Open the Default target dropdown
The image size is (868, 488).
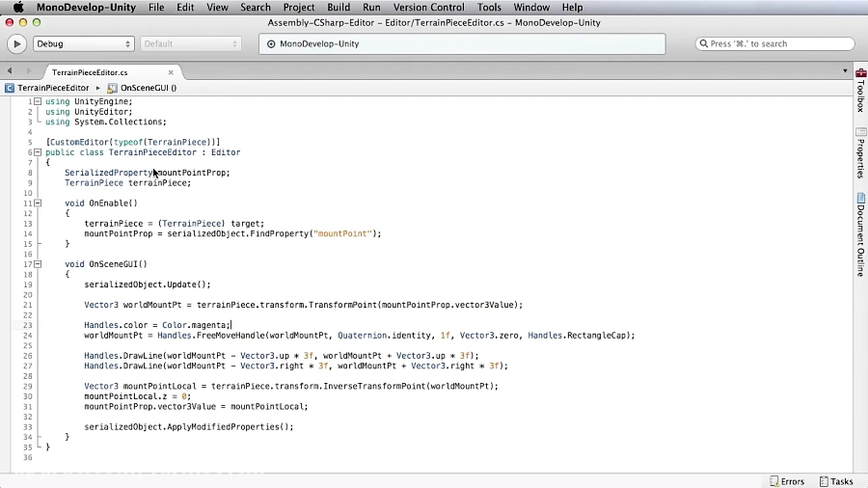coord(190,43)
